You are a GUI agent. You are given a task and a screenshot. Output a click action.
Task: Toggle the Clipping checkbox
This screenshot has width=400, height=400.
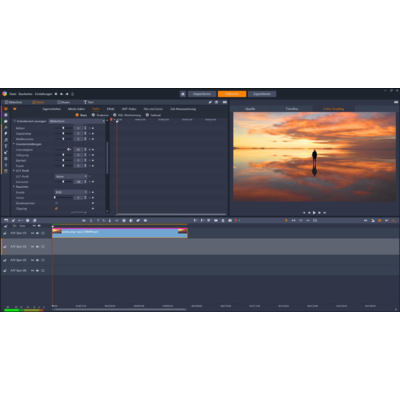(x=56, y=208)
